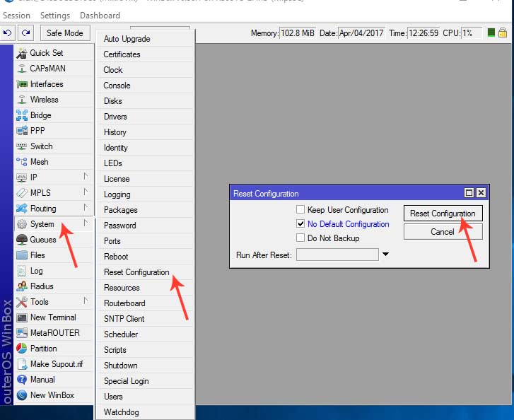
Task: Click the Make Supout.rif icon
Action: click(22, 364)
